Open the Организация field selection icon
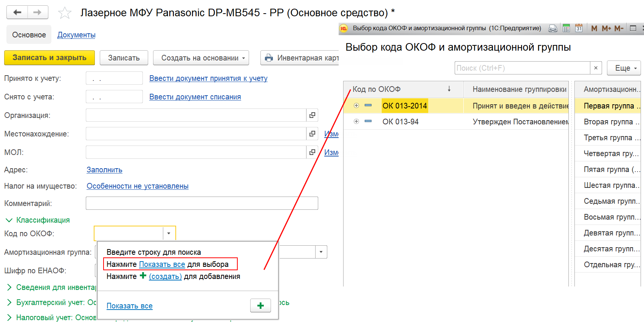This screenshot has width=644, height=333. pyautogui.click(x=312, y=115)
